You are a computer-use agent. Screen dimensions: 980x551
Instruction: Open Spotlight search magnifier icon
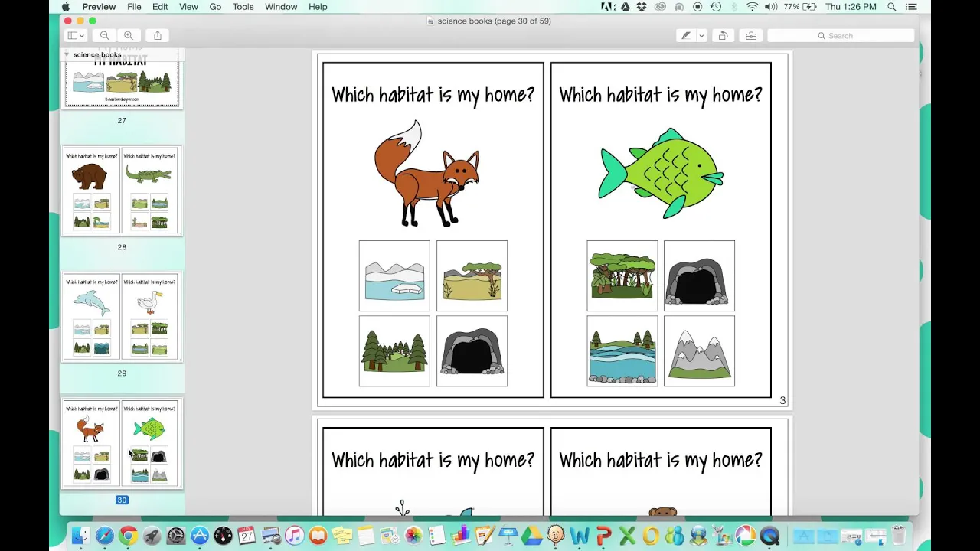tap(891, 6)
